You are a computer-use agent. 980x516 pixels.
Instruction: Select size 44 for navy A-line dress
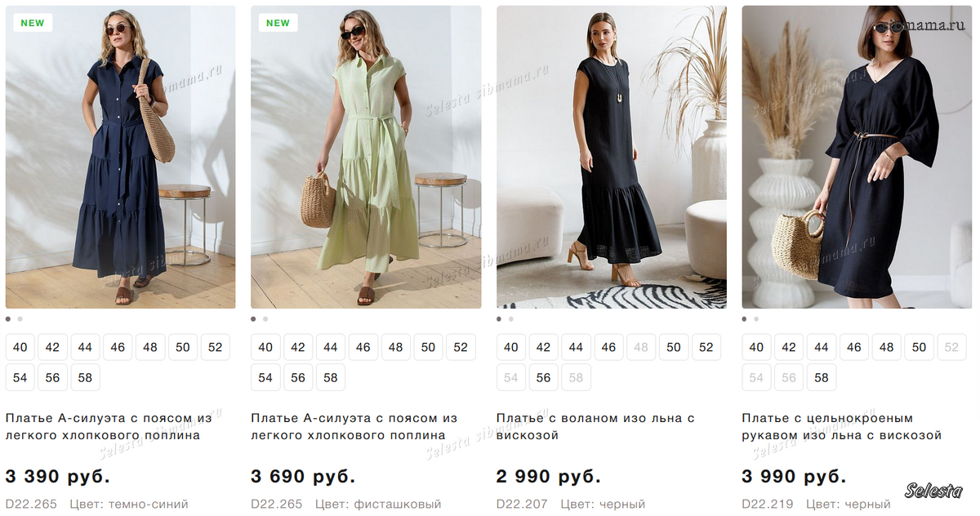pyautogui.click(x=85, y=347)
